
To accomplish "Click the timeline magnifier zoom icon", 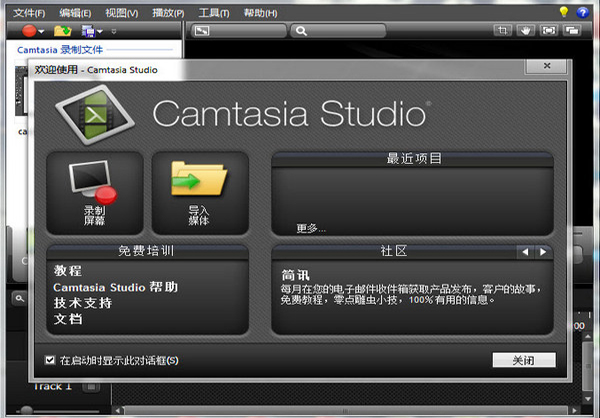I will point(19,298).
